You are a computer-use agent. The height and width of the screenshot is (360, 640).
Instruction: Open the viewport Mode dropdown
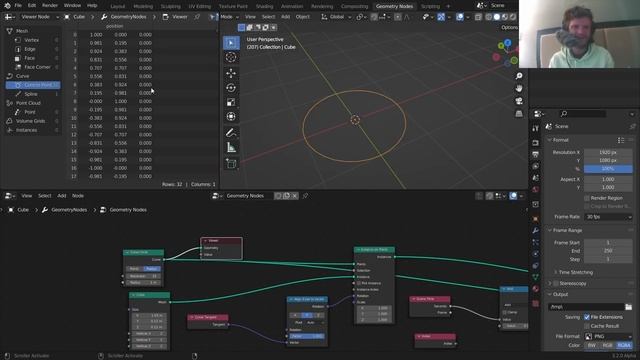229,17
